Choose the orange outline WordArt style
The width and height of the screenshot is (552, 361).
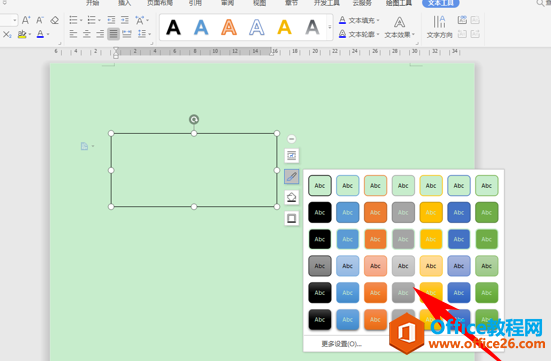coord(229,27)
